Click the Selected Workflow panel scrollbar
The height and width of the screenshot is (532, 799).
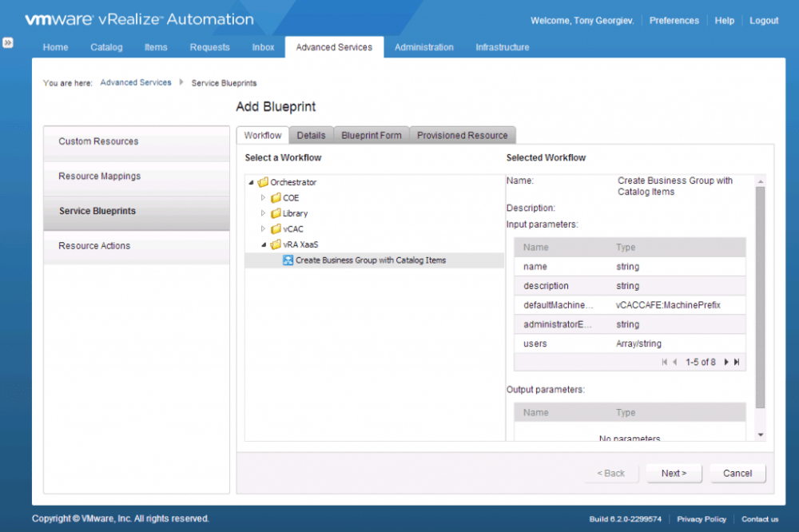tap(760, 296)
